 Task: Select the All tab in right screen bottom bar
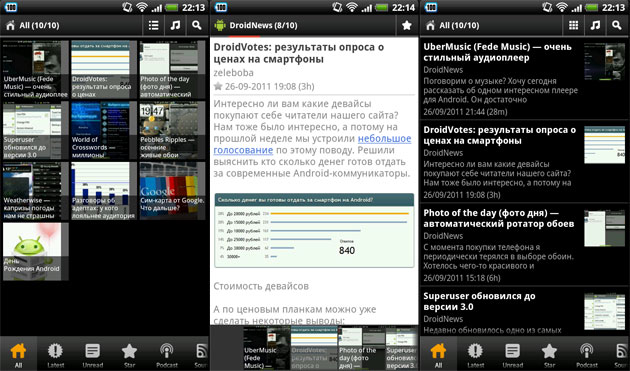(438, 354)
